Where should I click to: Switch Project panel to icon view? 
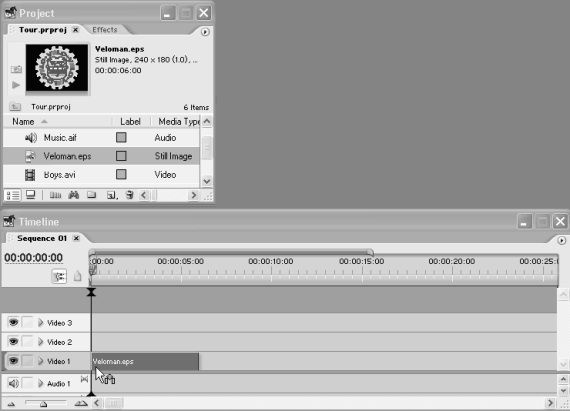pos(31,195)
